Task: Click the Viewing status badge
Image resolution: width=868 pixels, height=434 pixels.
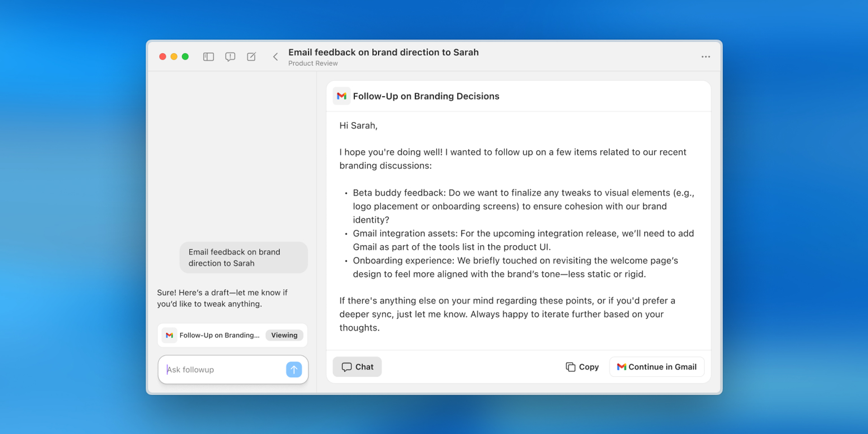Action: tap(284, 335)
